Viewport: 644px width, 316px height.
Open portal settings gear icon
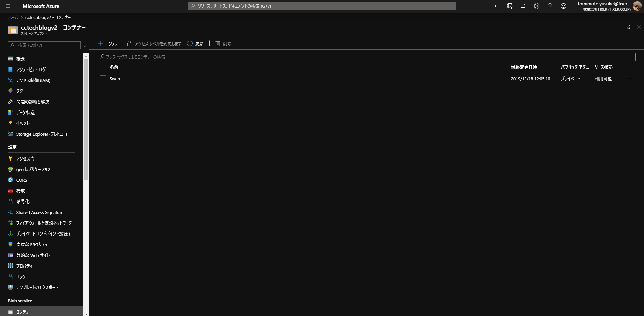click(x=537, y=6)
